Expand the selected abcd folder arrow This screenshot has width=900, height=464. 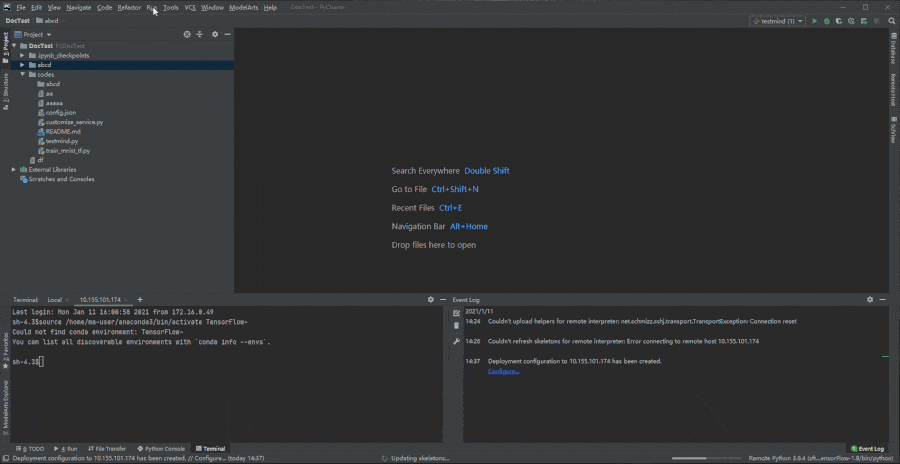(x=22, y=65)
